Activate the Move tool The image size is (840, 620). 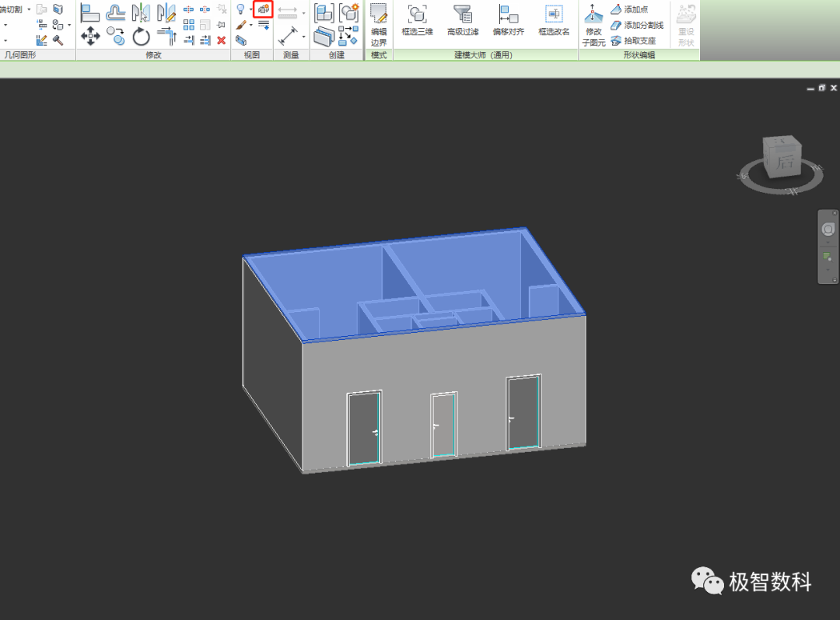point(90,37)
